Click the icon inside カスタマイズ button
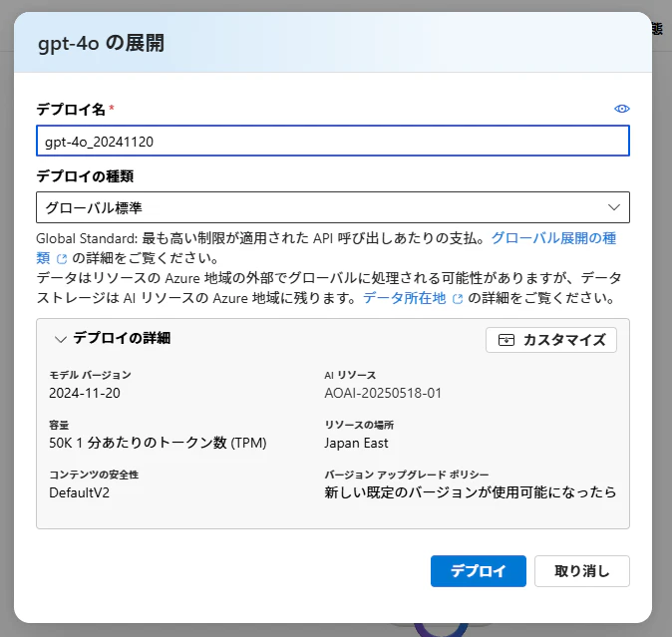672x637 pixels. (506, 340)
